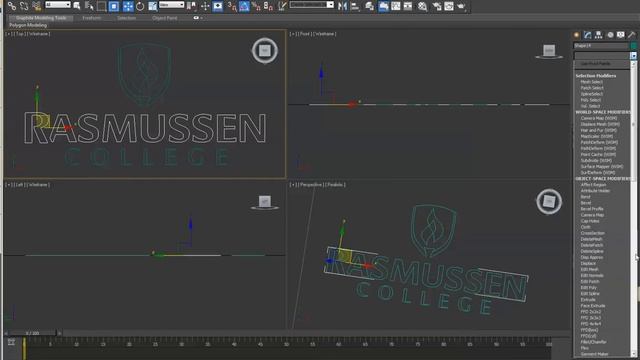Switch to Graphite Modeling Tools tab

[x=41, y=18]
